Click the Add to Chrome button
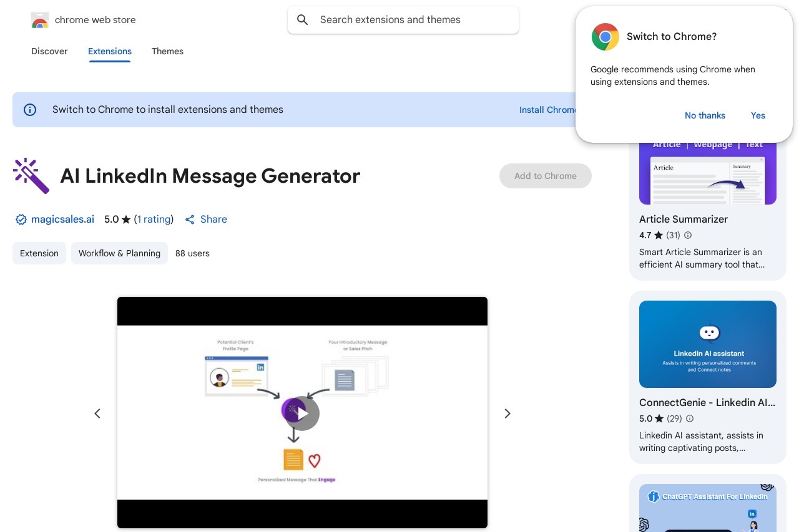This screenshot has width=799, height=532. pos(546,176)
